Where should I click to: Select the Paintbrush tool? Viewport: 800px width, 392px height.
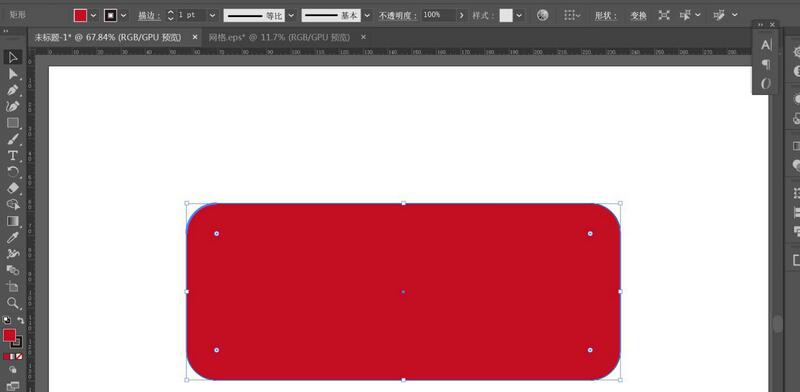tap(13, 139)
